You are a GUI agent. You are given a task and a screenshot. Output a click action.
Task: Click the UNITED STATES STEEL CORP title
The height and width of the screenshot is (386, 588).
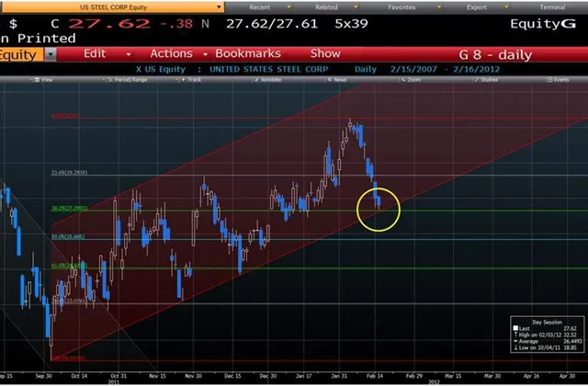pos(269,70)
